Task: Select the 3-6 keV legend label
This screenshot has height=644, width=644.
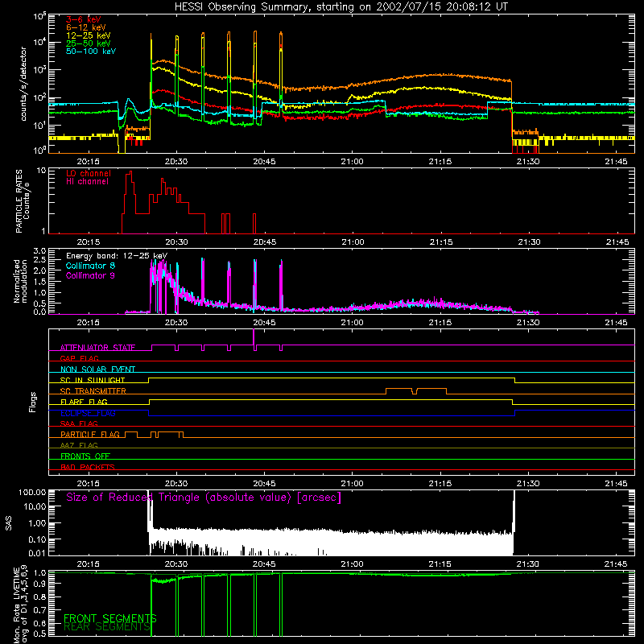Action: (84, 19)
